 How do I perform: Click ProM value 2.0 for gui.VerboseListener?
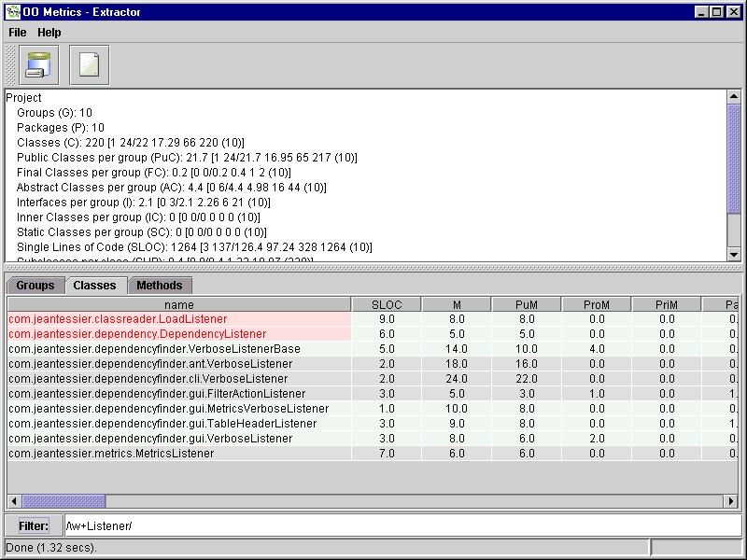pyautogui.click(x=597, y=438)
